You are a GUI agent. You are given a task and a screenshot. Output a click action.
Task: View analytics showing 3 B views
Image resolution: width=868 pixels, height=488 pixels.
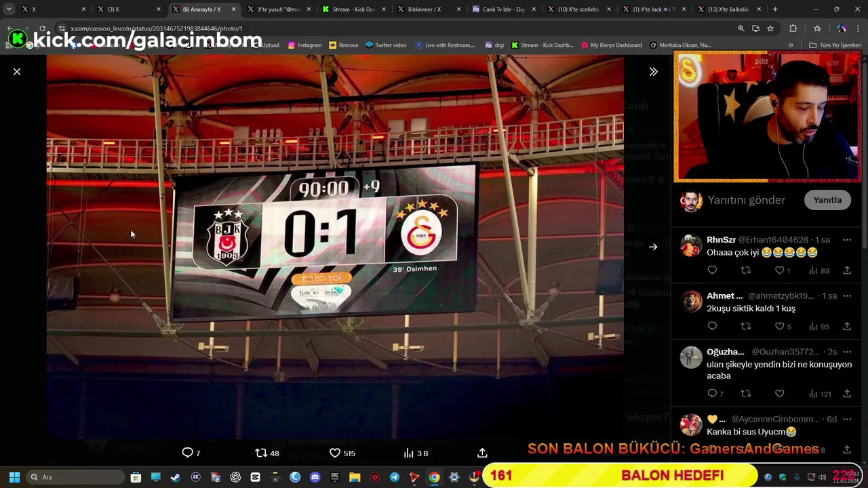[x=416, y=453]
